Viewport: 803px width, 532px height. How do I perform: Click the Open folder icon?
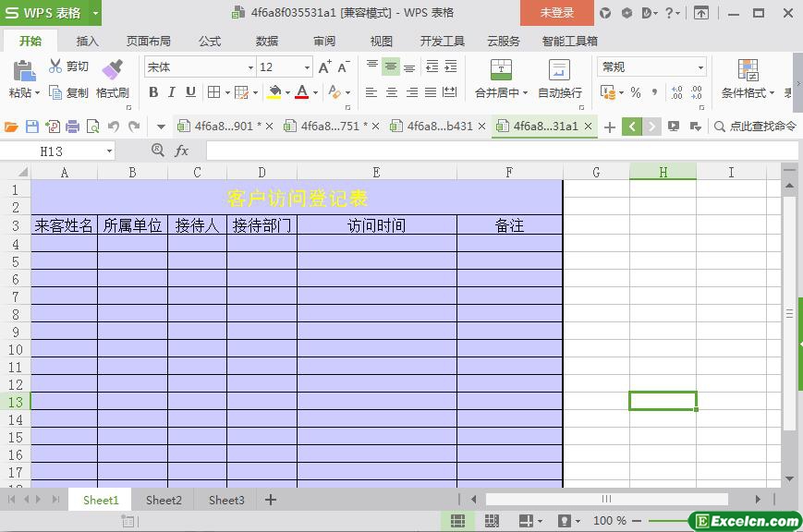pos(11,127)
